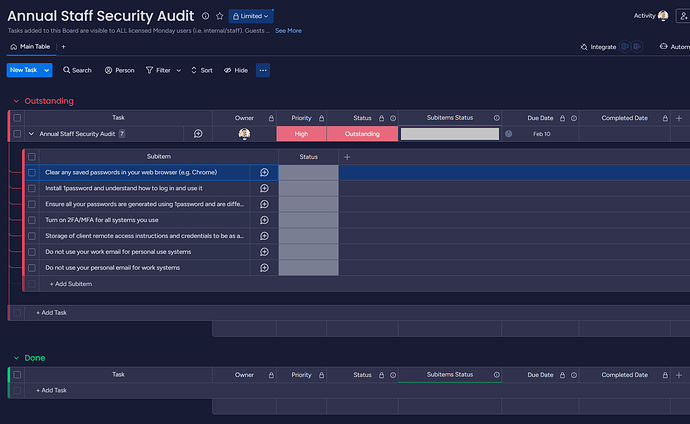Click the Hide columns tool

[236, 70]
